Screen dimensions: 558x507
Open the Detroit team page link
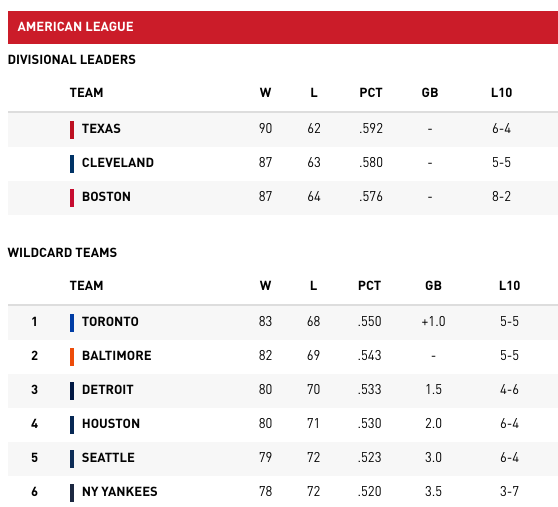tap(107, 390)
